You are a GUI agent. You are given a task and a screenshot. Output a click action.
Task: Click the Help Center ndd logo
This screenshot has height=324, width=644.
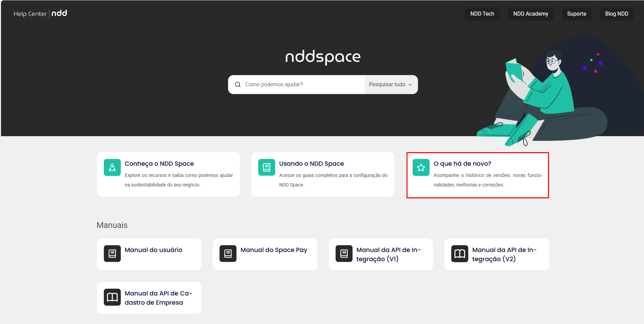[x=40, y=14]
